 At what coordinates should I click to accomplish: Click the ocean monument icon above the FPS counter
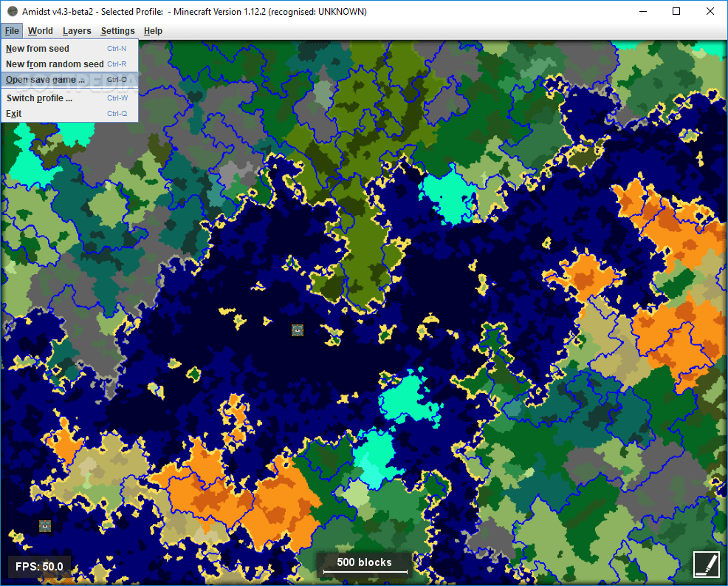tap(44, 525)
